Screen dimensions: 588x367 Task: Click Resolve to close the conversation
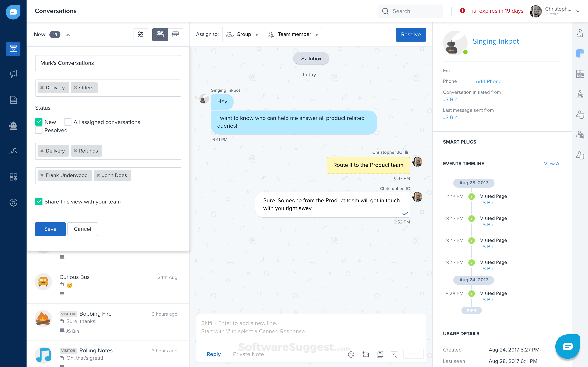(x=411, y=34)
